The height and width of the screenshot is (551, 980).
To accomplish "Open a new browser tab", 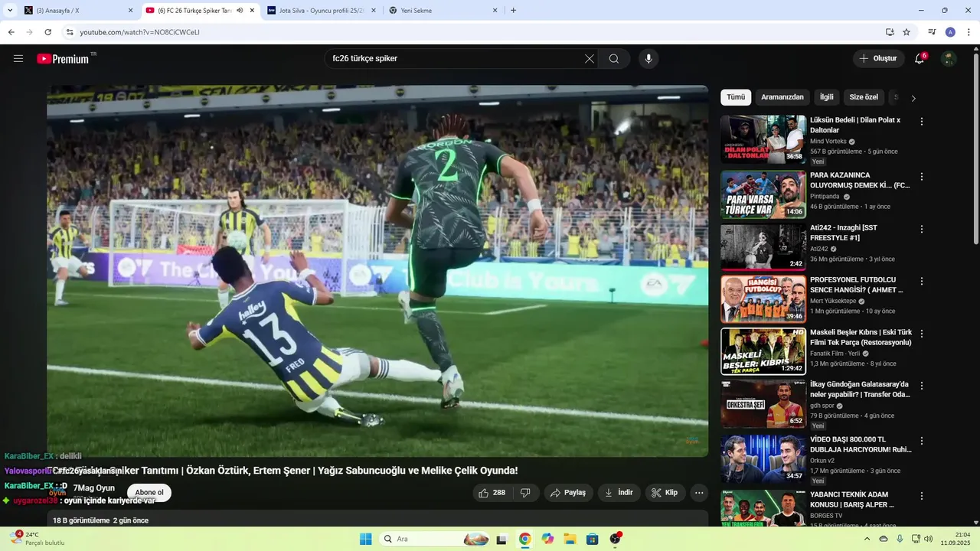I will pyautogui.click(x=513, y=11).
